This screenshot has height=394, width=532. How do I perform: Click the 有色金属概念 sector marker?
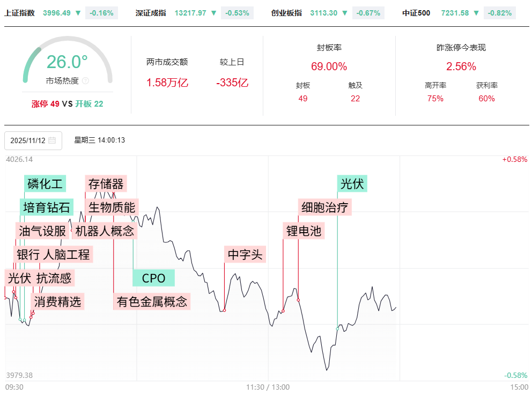152,302
